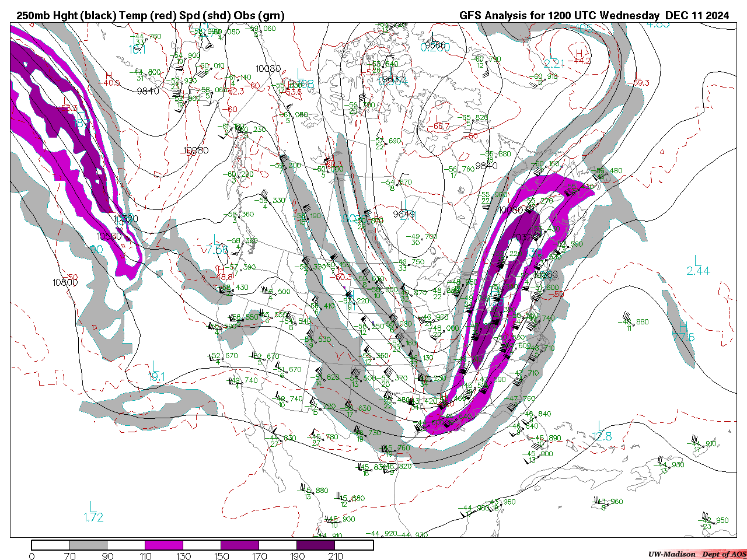Pick the dark purple 190–210 legend swatch
The height and width of the screenshot is (560, 747).
[x=316, y=545]
